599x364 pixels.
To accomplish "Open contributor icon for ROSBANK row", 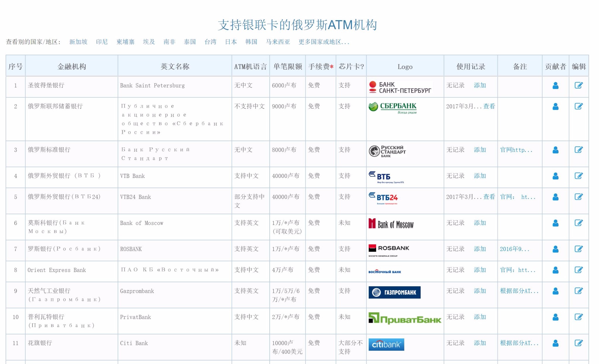I will coord(555,249).
